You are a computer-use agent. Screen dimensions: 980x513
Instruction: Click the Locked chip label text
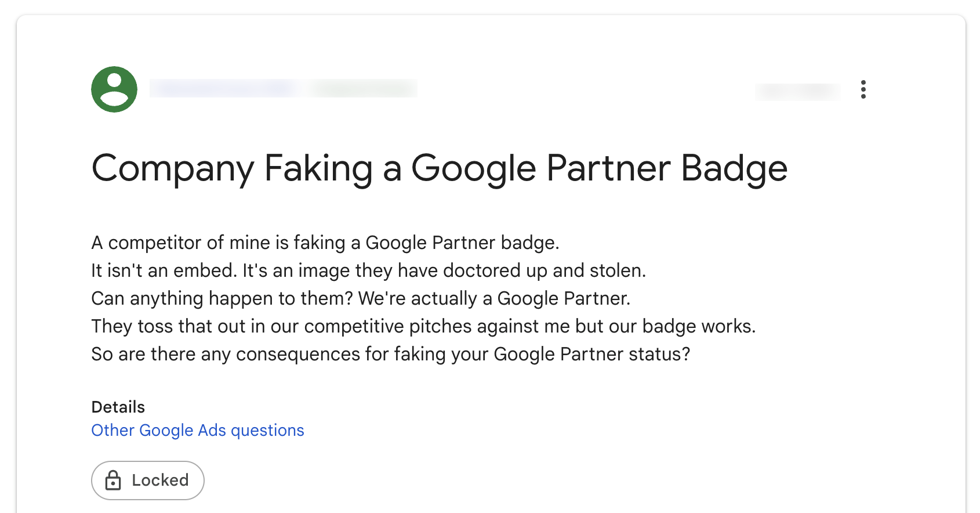click(161, 480)
